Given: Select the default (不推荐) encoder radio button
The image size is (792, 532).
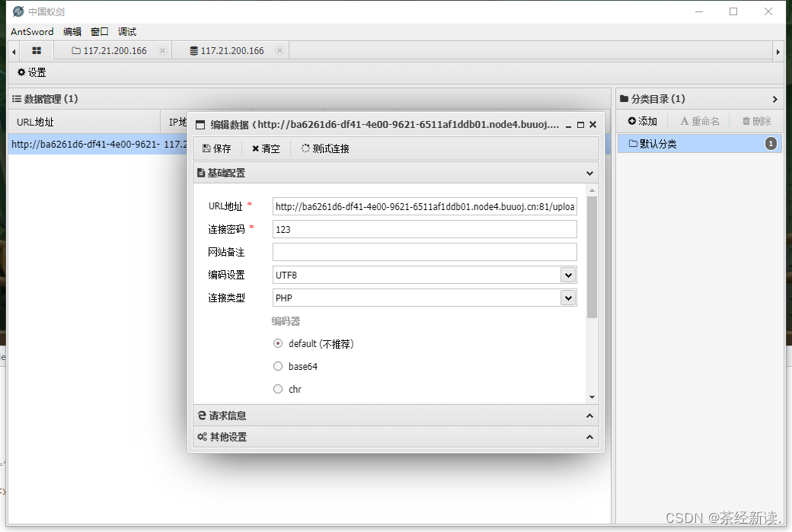Looking at the screenshot, I should click(x=278, y=343).
